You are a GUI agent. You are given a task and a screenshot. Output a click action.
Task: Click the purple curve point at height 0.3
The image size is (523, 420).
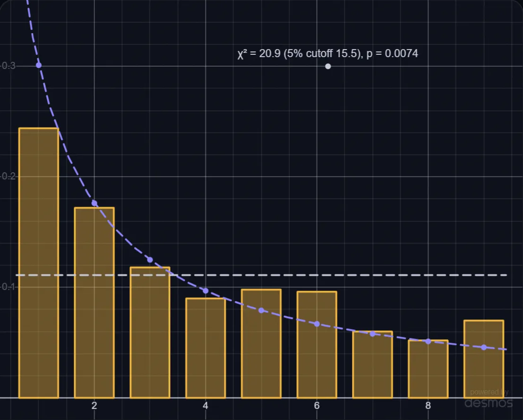pyautogui.click(x=39, y=65)
